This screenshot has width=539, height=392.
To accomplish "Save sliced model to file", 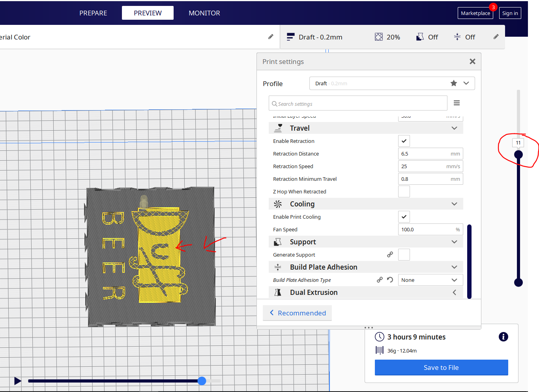I will tap(441, 368).
